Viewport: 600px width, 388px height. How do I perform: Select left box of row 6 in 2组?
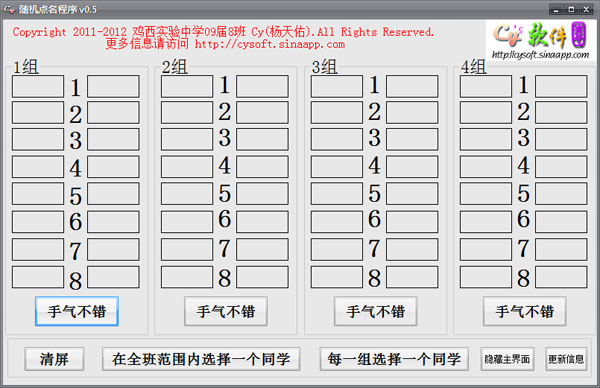coord(187,222)
